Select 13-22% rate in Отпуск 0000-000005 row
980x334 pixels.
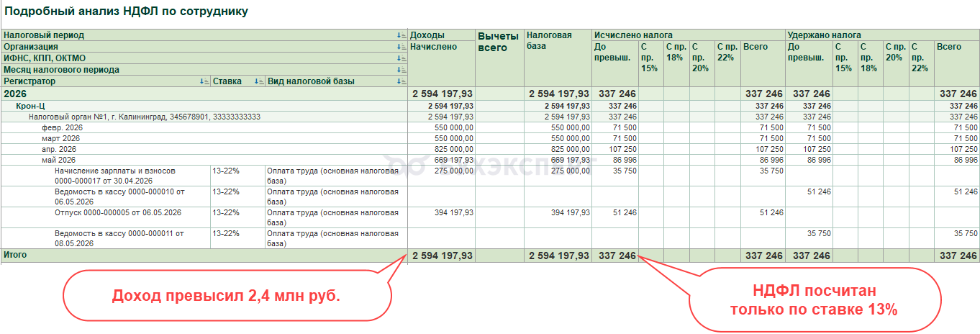[226, 212]
